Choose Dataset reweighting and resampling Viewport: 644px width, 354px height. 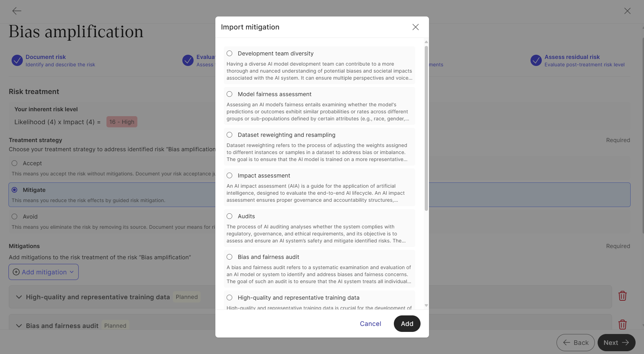point(229,135)
